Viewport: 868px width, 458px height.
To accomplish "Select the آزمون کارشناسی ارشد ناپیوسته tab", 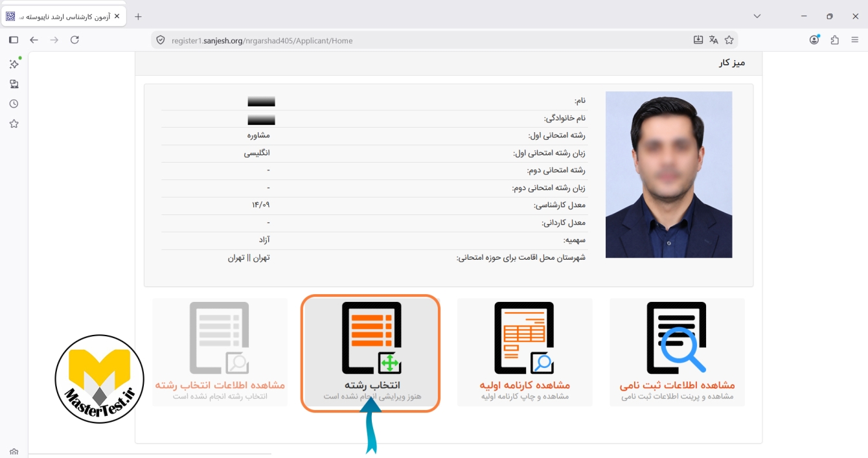I will pyautogui.click(x=63, y=16).
